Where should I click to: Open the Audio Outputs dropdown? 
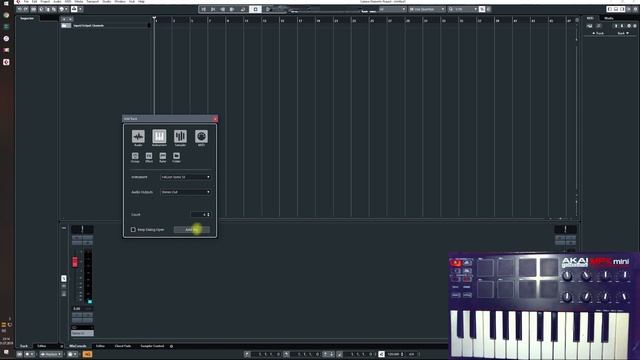tap(186, 192)
